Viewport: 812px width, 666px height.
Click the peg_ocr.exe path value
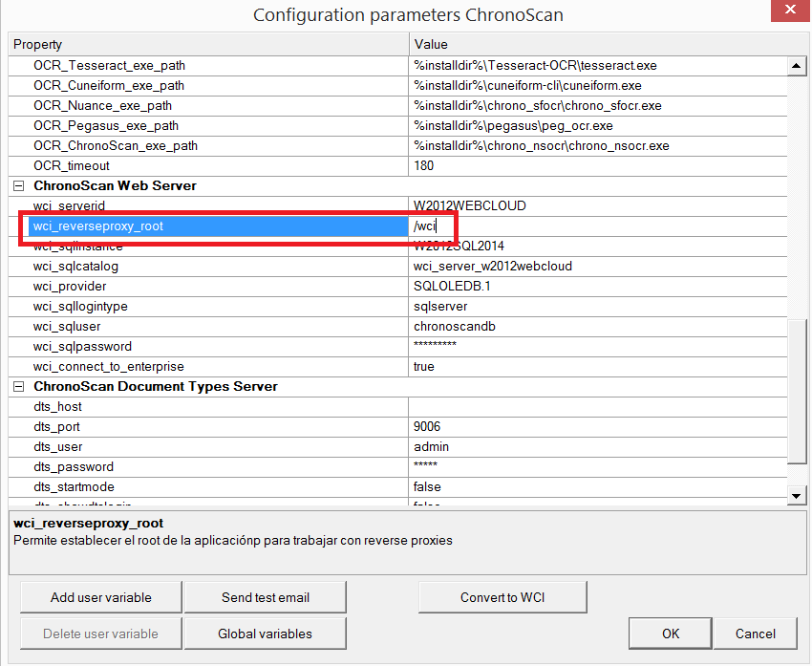(x=513, y=126)
